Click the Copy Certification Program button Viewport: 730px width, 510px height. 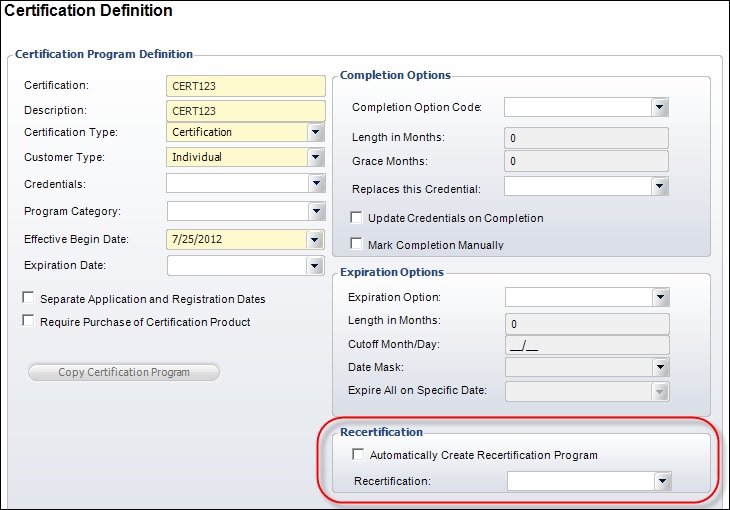[x=124, y=372]
